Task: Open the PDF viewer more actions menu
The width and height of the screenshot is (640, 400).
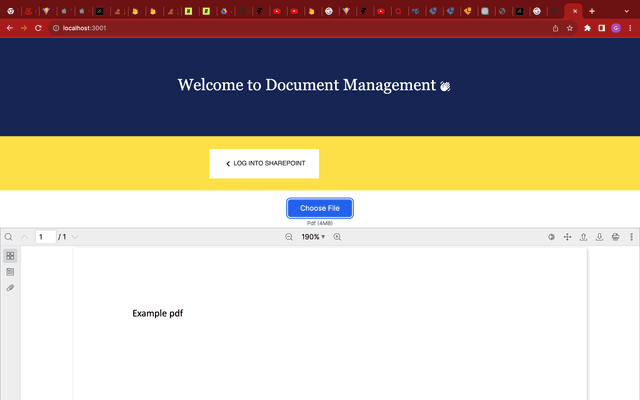Action: click(x=631, y=237)
